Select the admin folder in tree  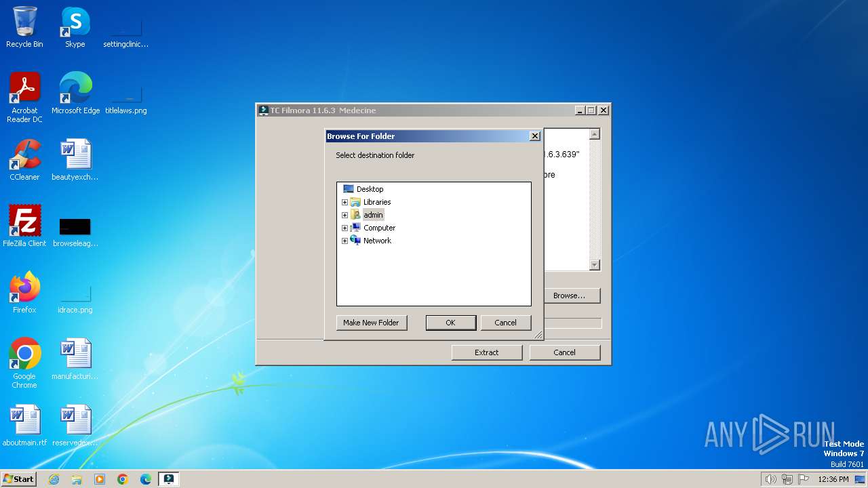point(373,215)
